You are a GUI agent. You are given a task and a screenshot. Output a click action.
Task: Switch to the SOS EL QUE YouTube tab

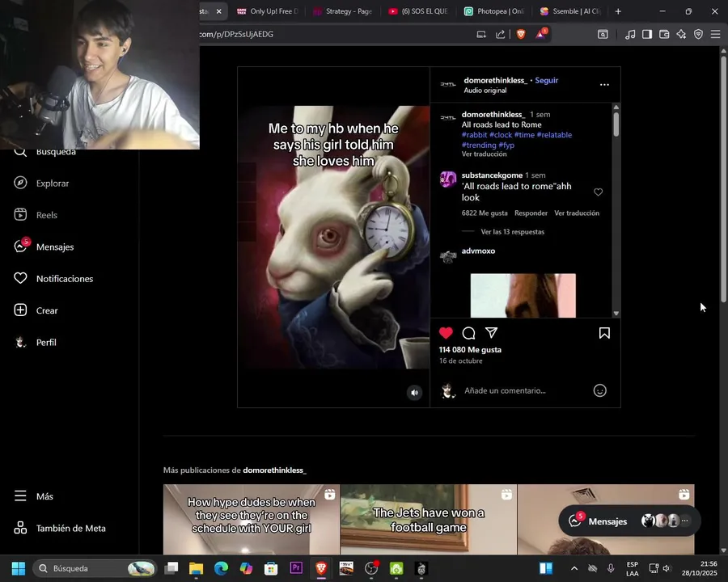coord(419,11)
